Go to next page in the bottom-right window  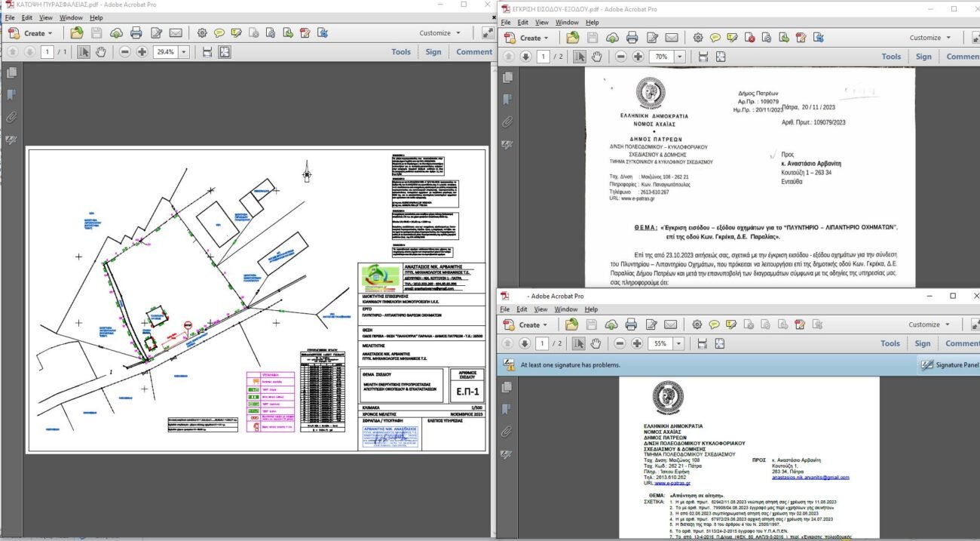click(x=525, y=344)
